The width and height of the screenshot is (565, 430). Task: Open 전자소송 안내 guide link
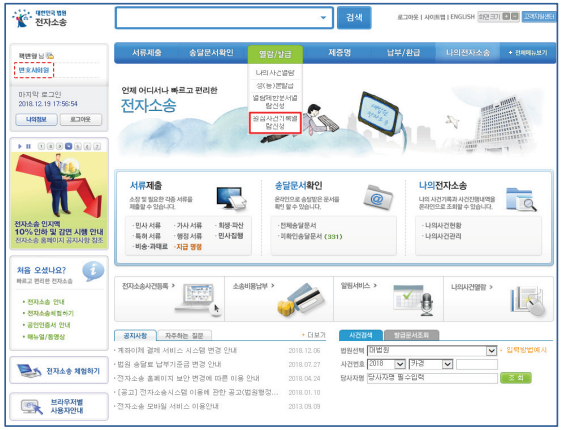[x=45, y=302]
